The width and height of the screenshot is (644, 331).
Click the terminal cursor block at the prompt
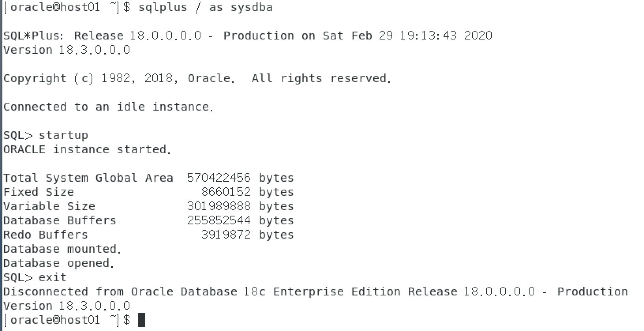(x=142, y=320)
